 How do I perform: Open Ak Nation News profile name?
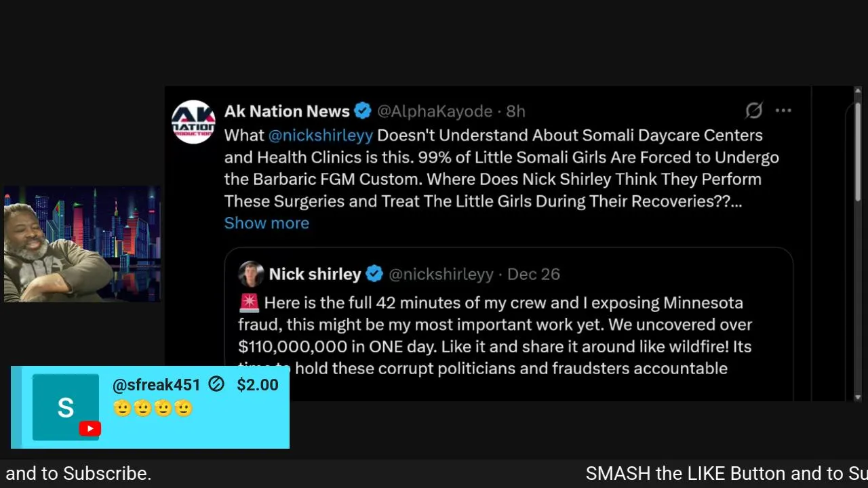(287, 111)
